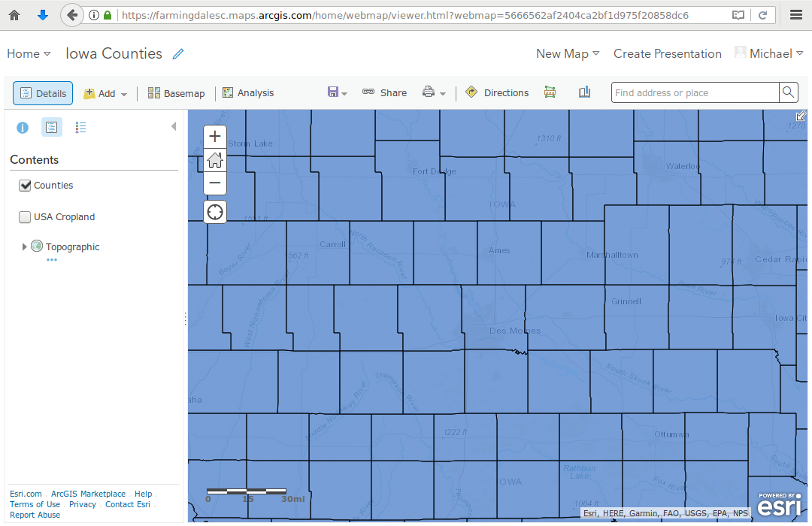The height and width of the screenshot is (526, 812).
Task: Click the Iowa Counties map title
Action: click(x=114, y=53)
